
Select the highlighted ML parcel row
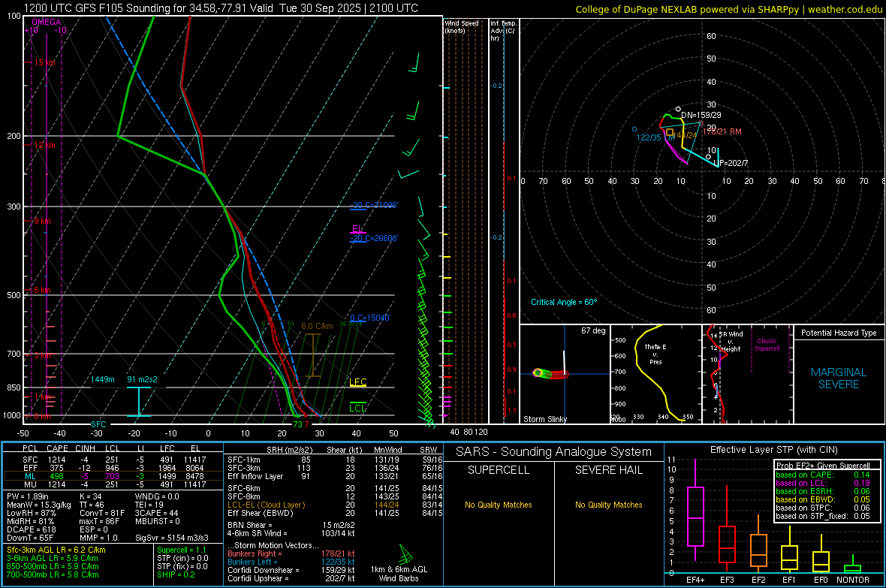pos(113,476)
